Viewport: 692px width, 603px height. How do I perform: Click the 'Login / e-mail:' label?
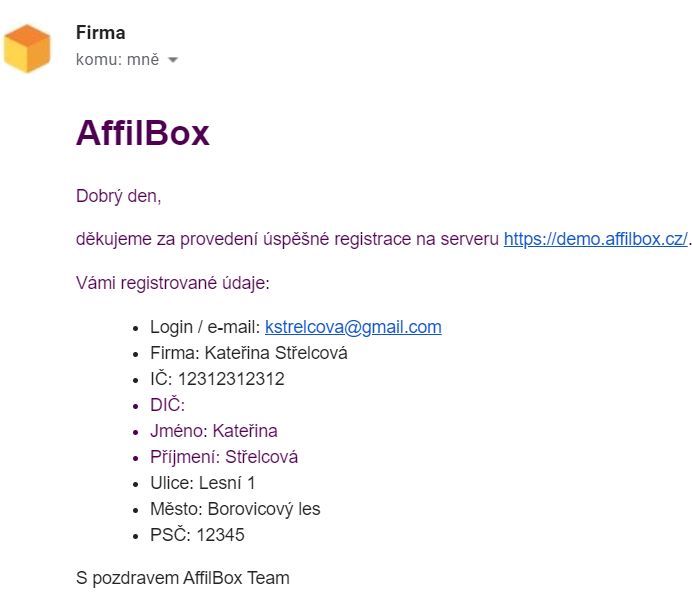click(205, 327)
